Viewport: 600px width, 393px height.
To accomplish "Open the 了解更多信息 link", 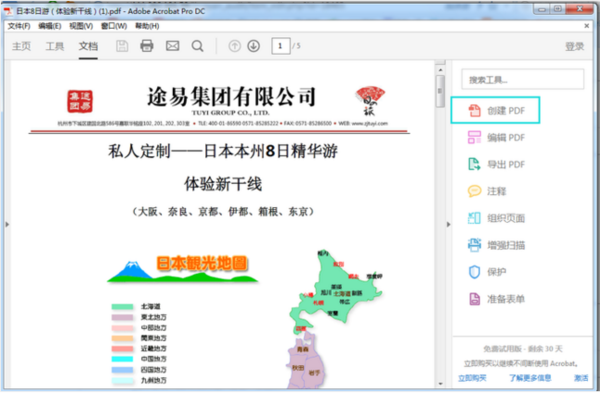I will (x=530, y=378).
